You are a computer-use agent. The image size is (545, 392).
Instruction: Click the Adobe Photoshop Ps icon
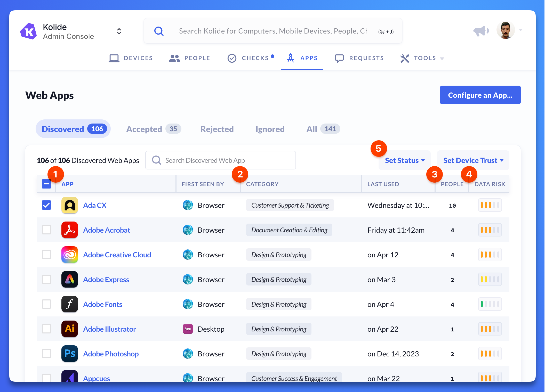pos(69,354)
